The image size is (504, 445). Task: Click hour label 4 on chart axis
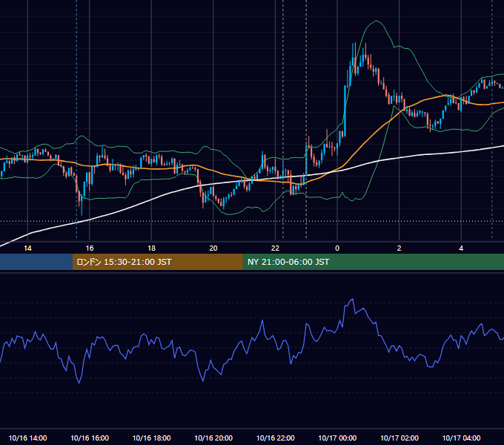(461, 248)
